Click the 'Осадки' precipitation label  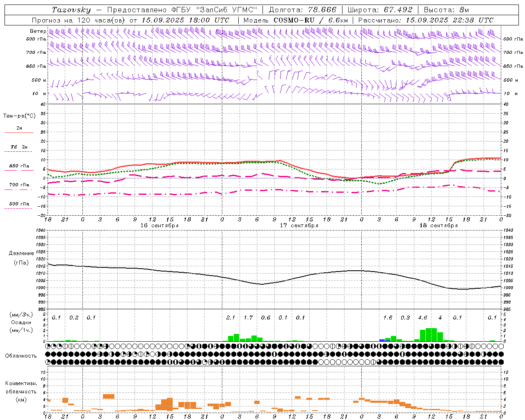point(21,322)
